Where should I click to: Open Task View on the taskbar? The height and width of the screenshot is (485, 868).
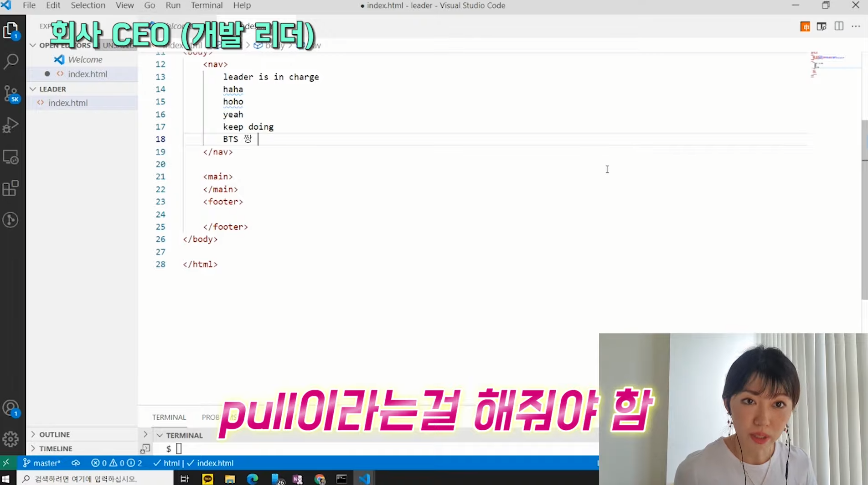click(184, 479)
